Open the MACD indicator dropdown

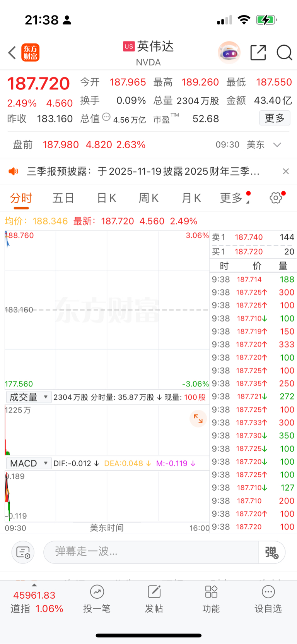[29, 463]
